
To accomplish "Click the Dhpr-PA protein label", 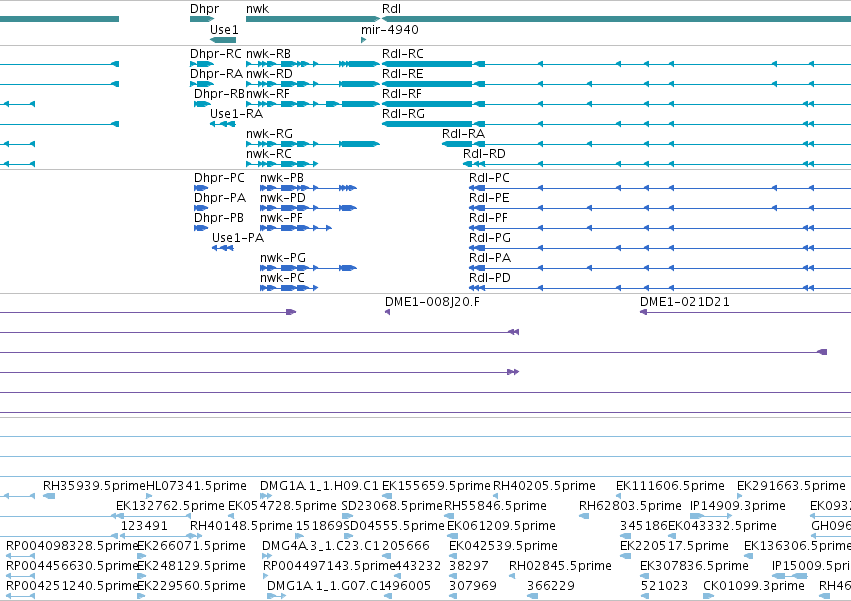I will pyautogui.click(x=220, y=198).
